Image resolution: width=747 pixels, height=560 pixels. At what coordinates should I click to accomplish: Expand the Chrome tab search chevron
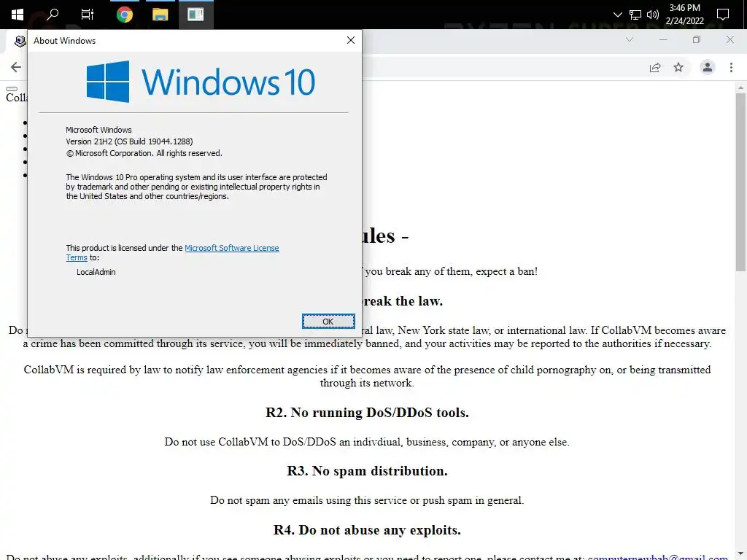click(x=630, y=39)
